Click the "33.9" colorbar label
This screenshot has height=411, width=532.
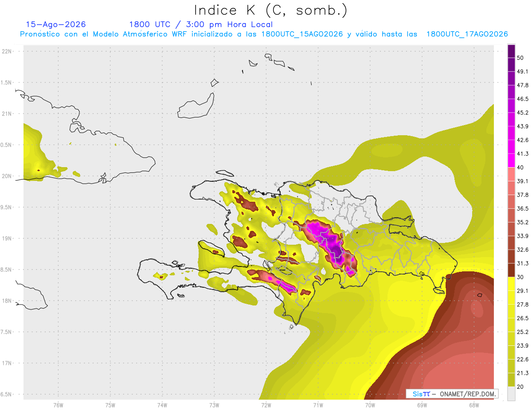coord(523,236)
